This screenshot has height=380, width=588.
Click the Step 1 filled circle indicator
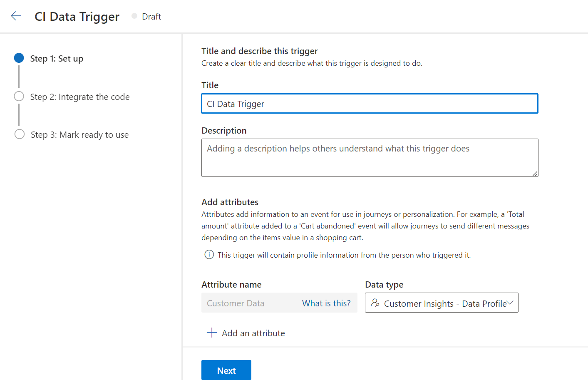19,58
